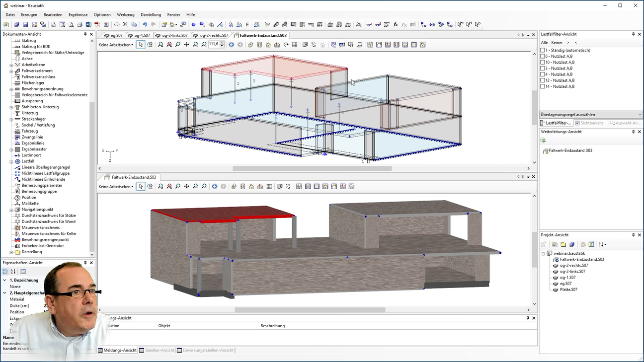
Task: Click the fx formula icon in the main toolbar
Action: [x=396, y=24]
